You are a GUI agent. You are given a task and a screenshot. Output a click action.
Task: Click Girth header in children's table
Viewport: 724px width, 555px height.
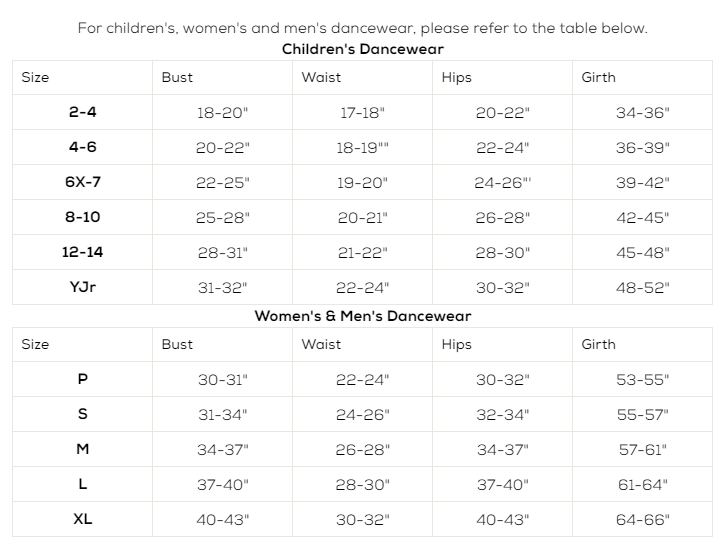[x=598, y=77]
